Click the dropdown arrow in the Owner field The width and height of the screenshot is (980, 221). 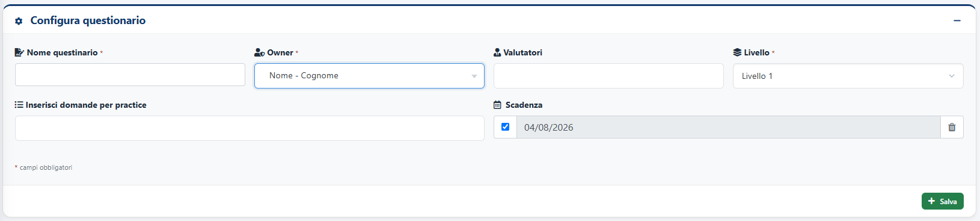[x=474, y=76]
